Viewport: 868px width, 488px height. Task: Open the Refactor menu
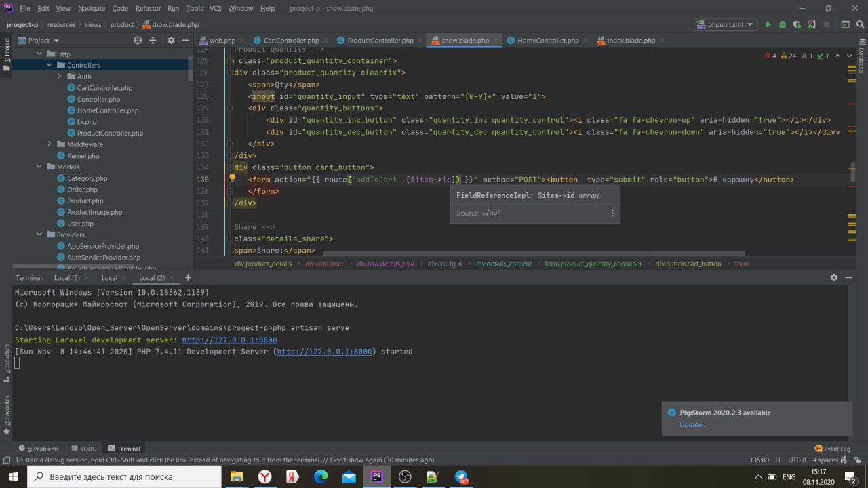click(148, 8)
